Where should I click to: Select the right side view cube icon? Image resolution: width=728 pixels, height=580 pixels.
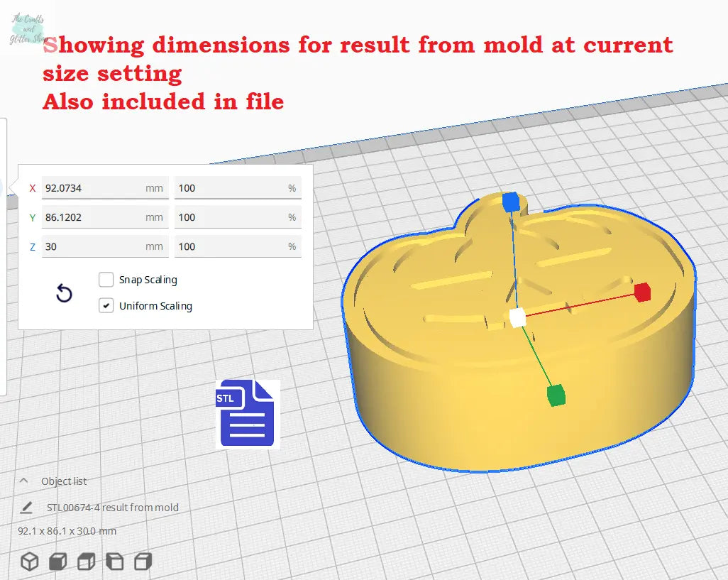coord(143,562)
